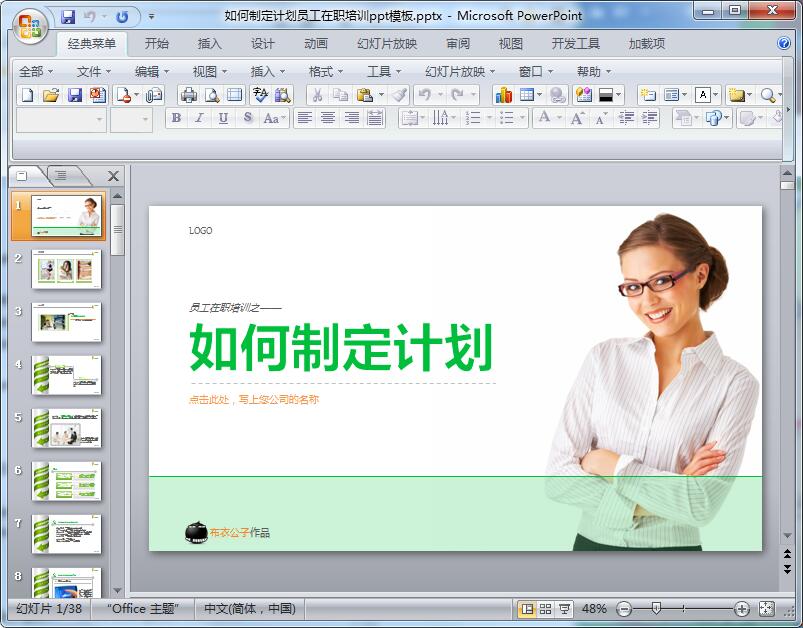Screen dimensions: 803x628
Task: Open the font name combo box
Action: tap(61, 119)
